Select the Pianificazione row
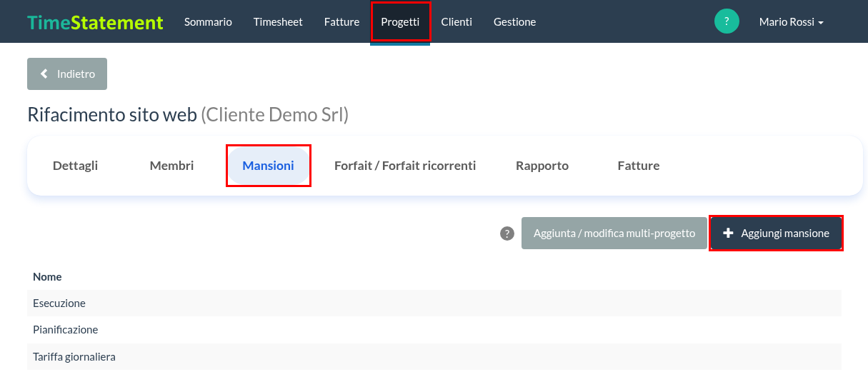 point(434,330)
